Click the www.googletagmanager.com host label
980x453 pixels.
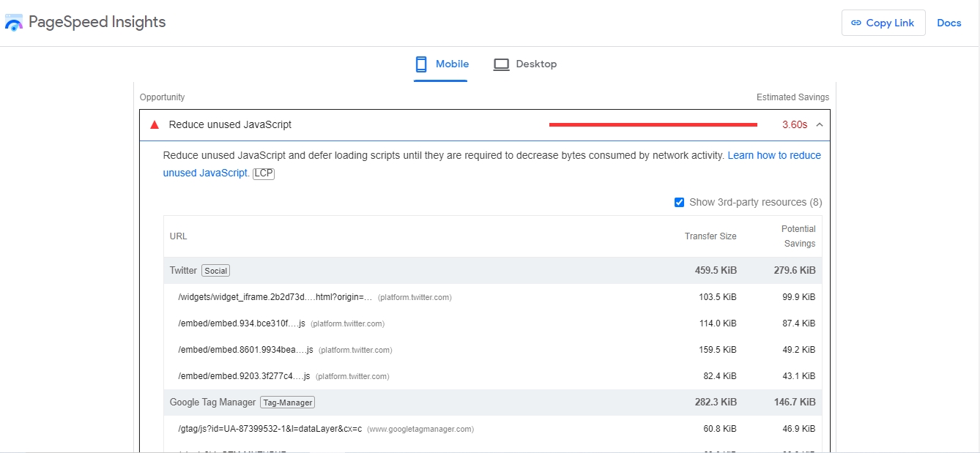tap(420, 430)
